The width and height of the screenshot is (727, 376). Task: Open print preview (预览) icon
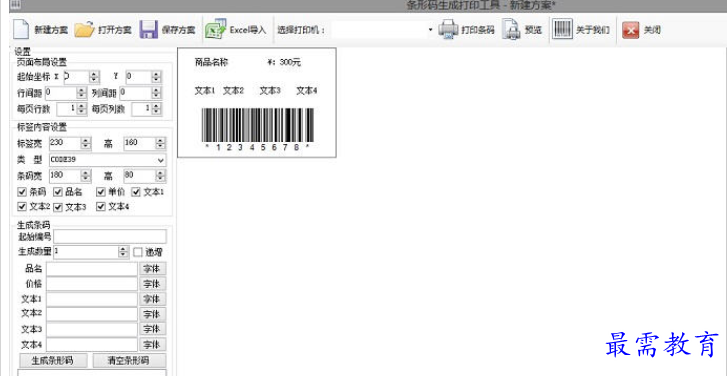(x=511, y=30)
